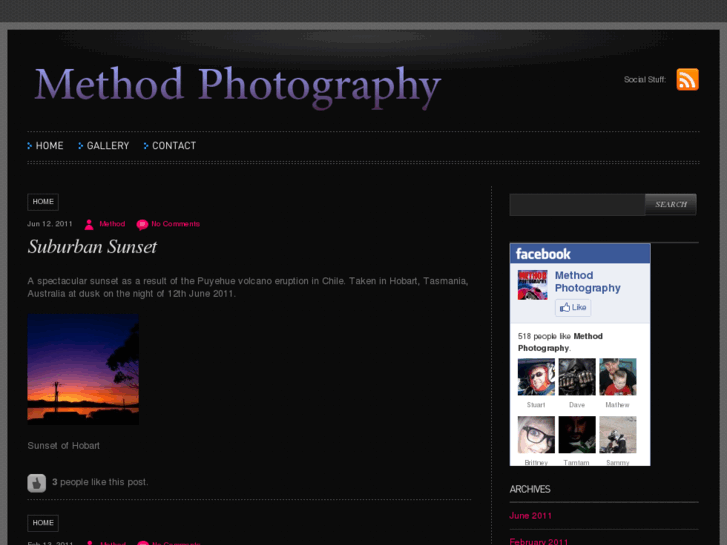This screenshot has height=545, width=727.
Task: Open Stuart's Facebook profile picture
Action: pos(536,378)
